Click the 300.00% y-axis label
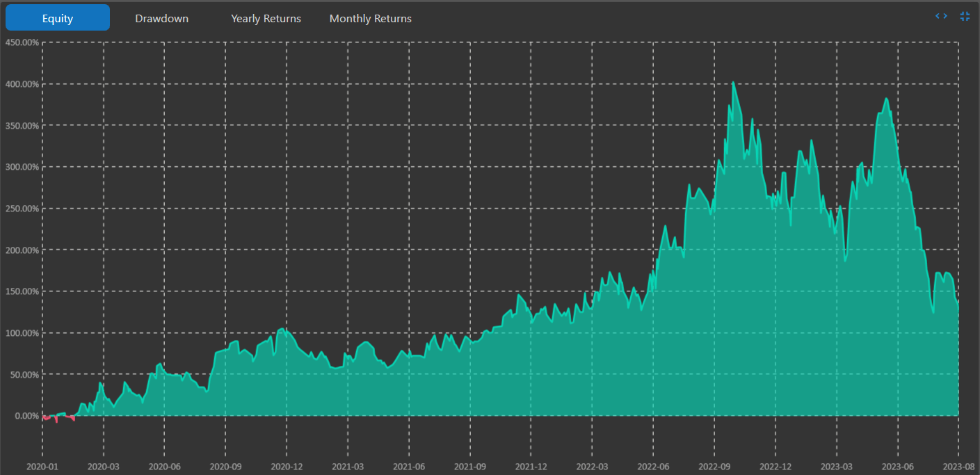980x475 pixels. point(22,167)
